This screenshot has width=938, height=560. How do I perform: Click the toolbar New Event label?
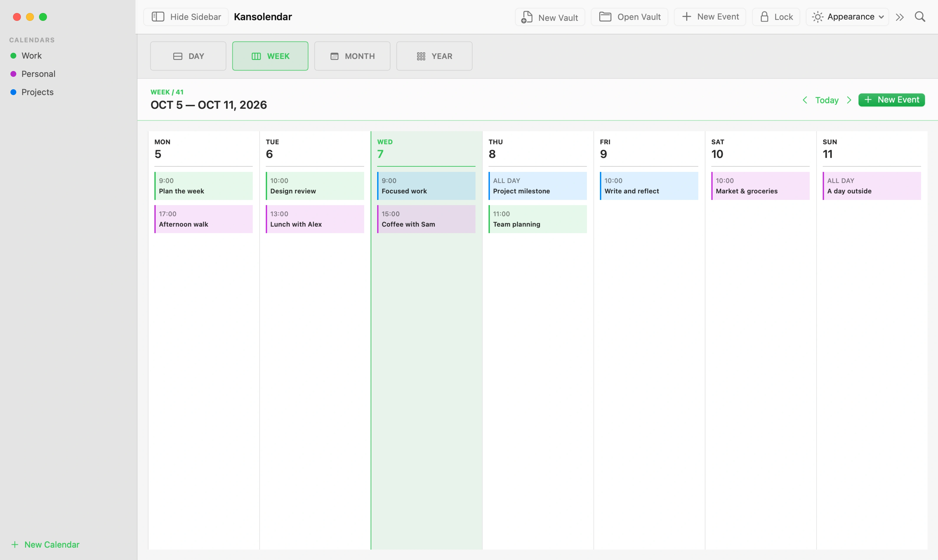point(718,16)
